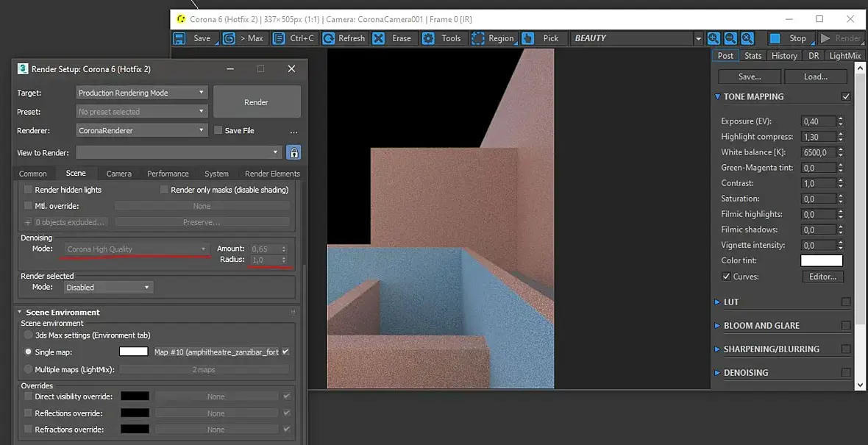
Task: Open the Tools gear icon
Action: pyautogui.click(x=428, y=38)
